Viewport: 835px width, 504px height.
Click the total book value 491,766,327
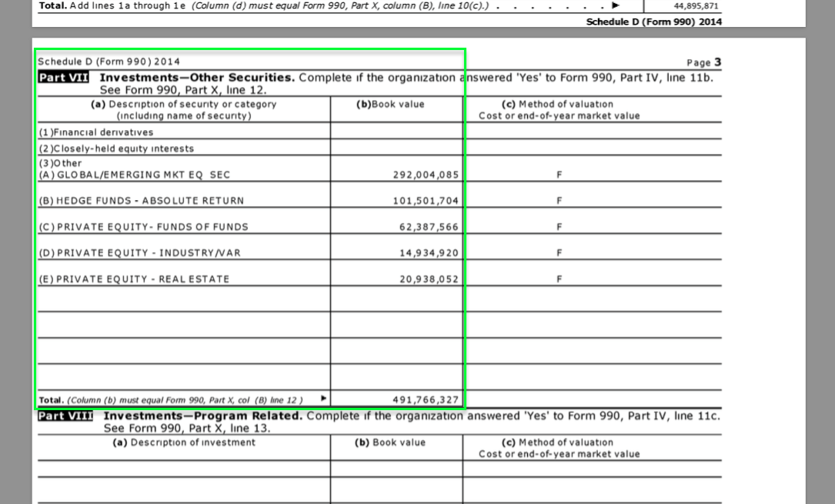click(x=426, y=400)
